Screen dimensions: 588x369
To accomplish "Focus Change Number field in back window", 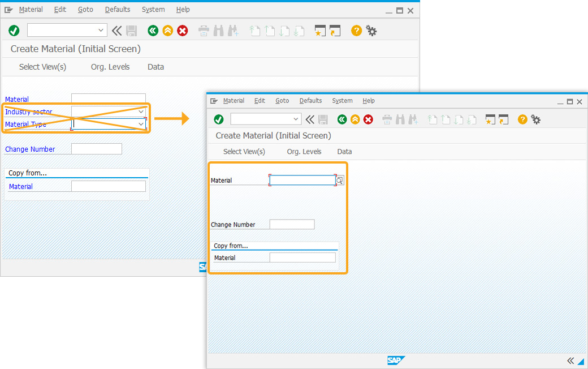I will click(x=96, y=149).
